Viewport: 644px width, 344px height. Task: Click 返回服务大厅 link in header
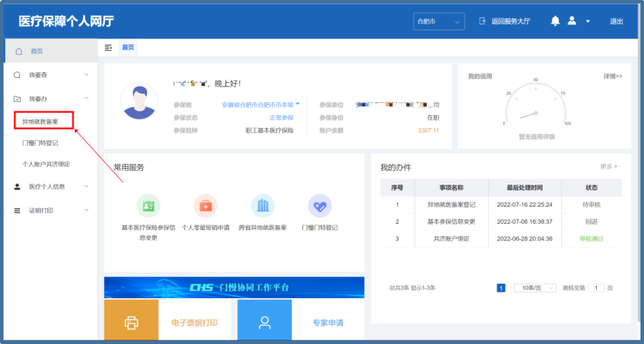click(x=505, y=21)
